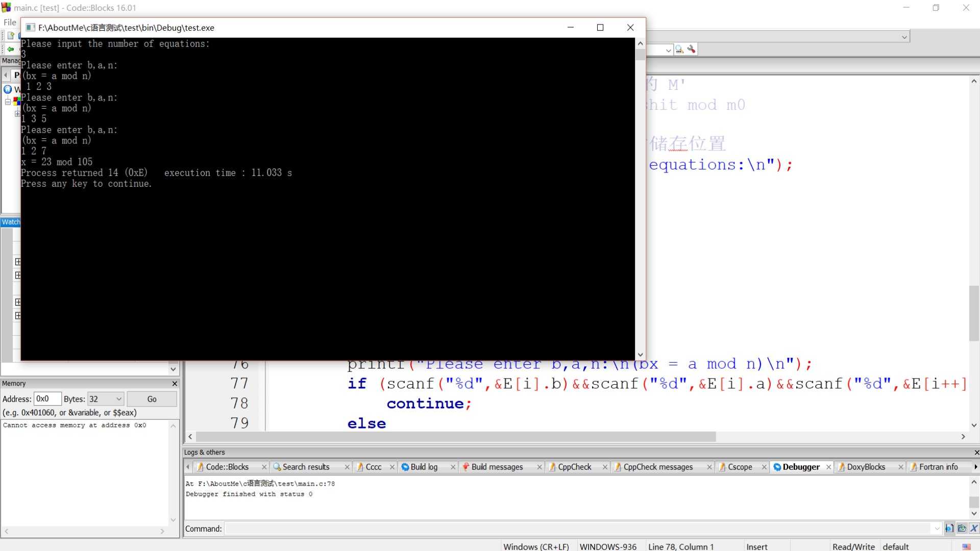The width and height of the screenshot is (980, 551).
Task: Close the Logs & others panel
Action: 976,453
